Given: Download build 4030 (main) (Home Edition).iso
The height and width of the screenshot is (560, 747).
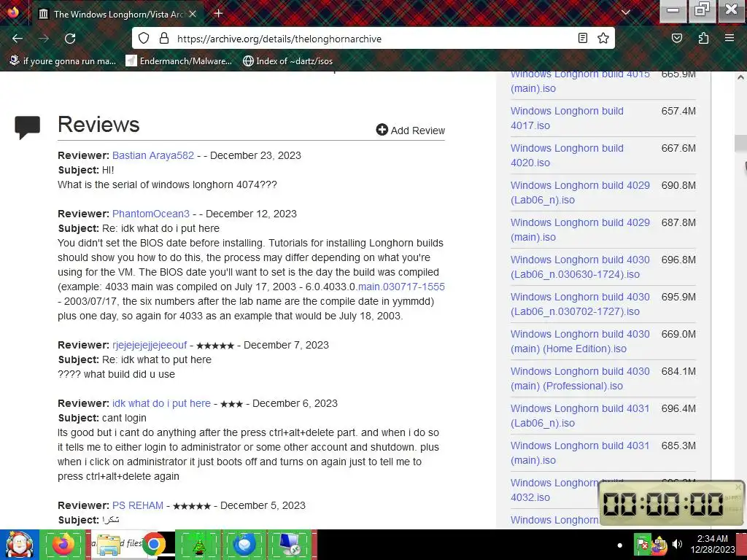Looking at the screenshot, I should pos(580,341).
